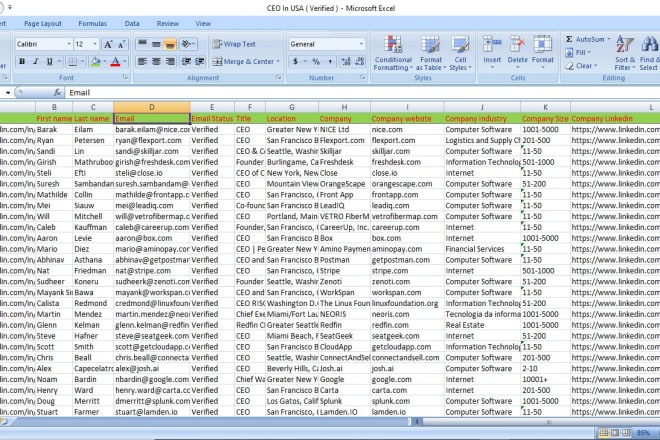This screenshot has height=440, width=660.
Task: Click the yellow Fill Color bucket swatch
Action: click(96, 61)
